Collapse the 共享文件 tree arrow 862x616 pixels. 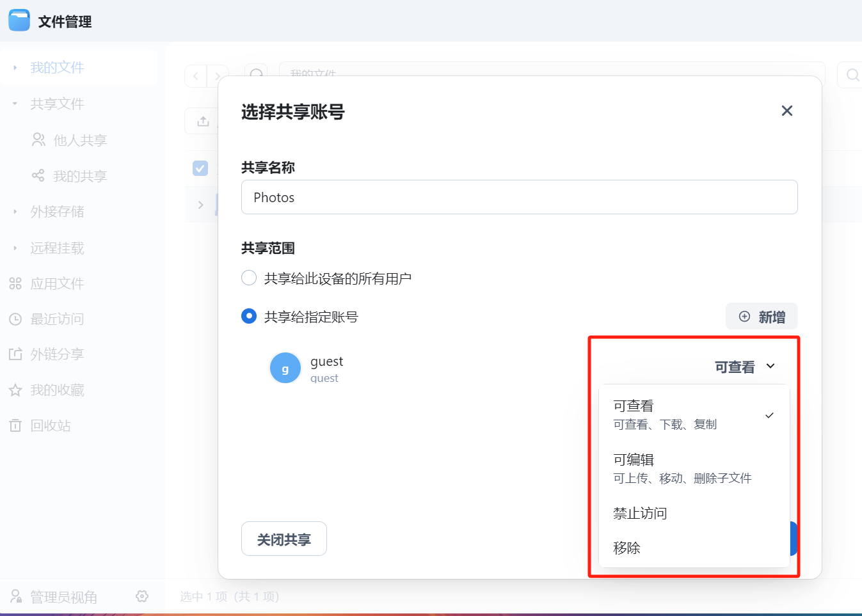[15, 103]
